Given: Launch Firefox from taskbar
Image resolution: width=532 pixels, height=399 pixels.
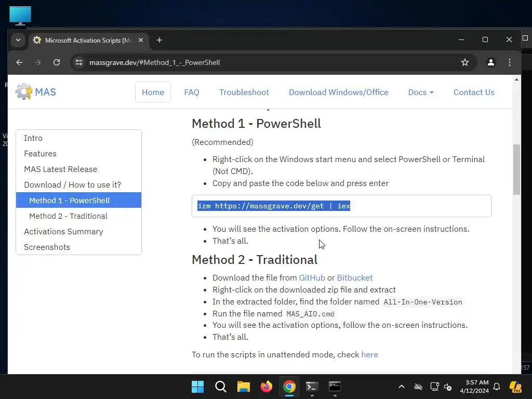Looking at the screenshot, I should point(267,387).
